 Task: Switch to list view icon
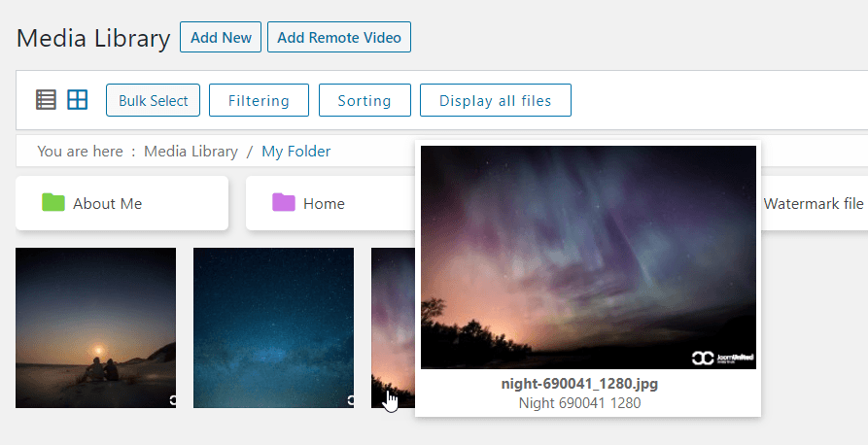(46, 99)
